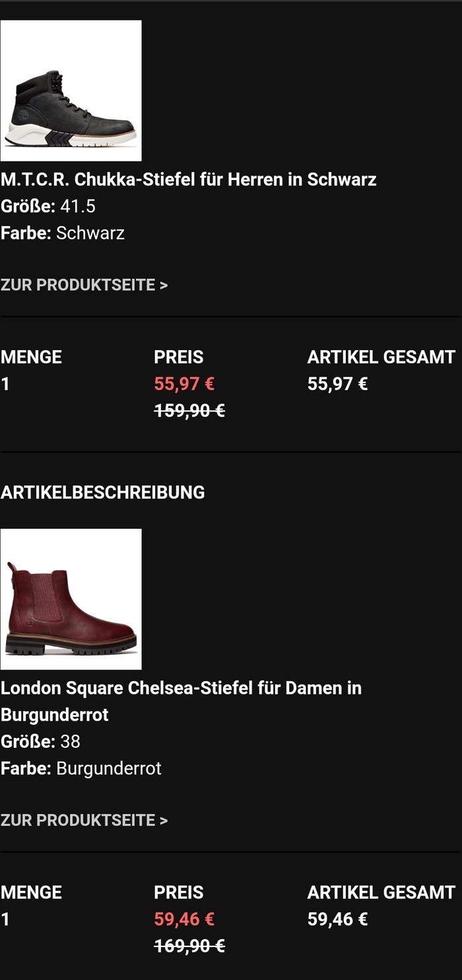This screenshot has height=980, width=462.
Task: Click the crossed-out price 169,90 €
Action: [x=189, y=946]
